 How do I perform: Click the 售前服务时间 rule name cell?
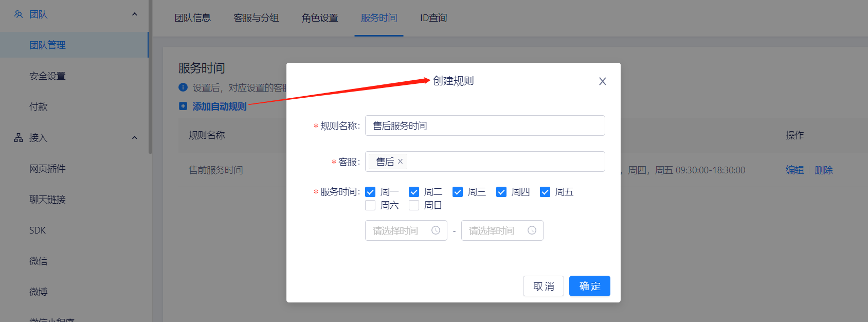pos(215,170)
